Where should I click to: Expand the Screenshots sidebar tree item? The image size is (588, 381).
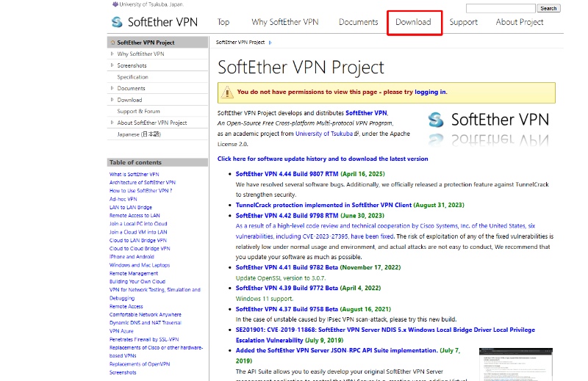pos(112,66)
